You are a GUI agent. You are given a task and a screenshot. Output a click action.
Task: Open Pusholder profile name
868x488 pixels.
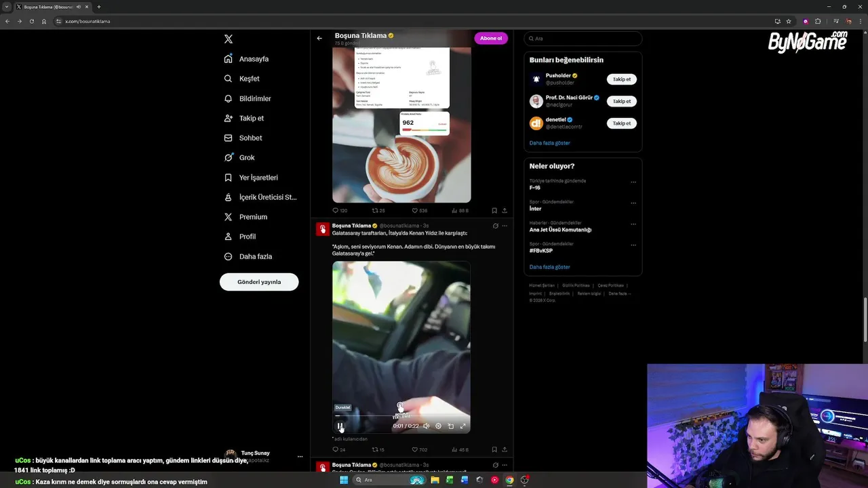click(559, 76)
